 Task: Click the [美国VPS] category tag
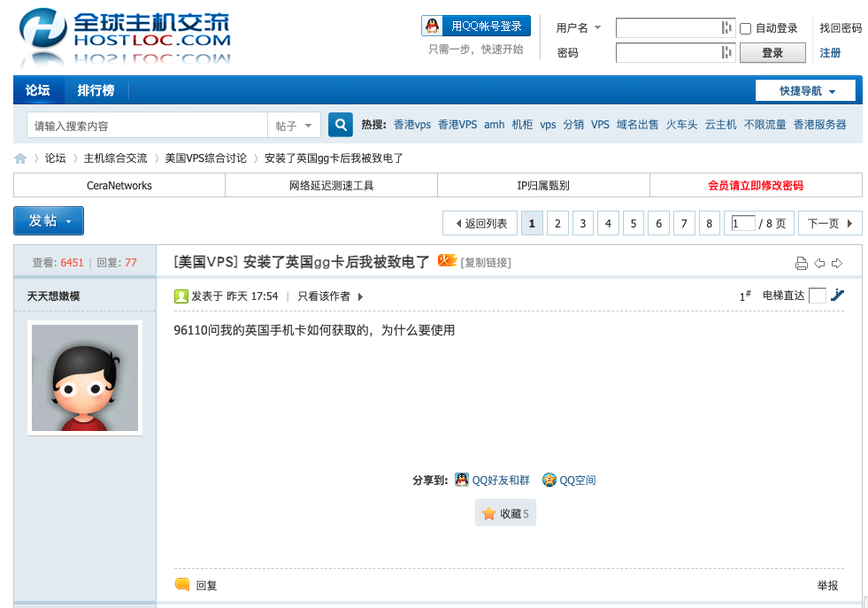[205, 262]
